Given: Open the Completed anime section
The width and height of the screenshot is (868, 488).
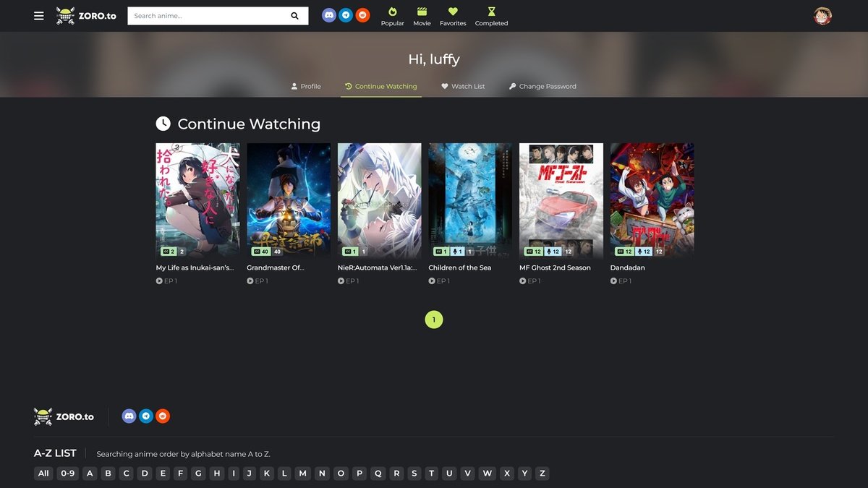Looking at the screenshot, I should click(491, 17).
